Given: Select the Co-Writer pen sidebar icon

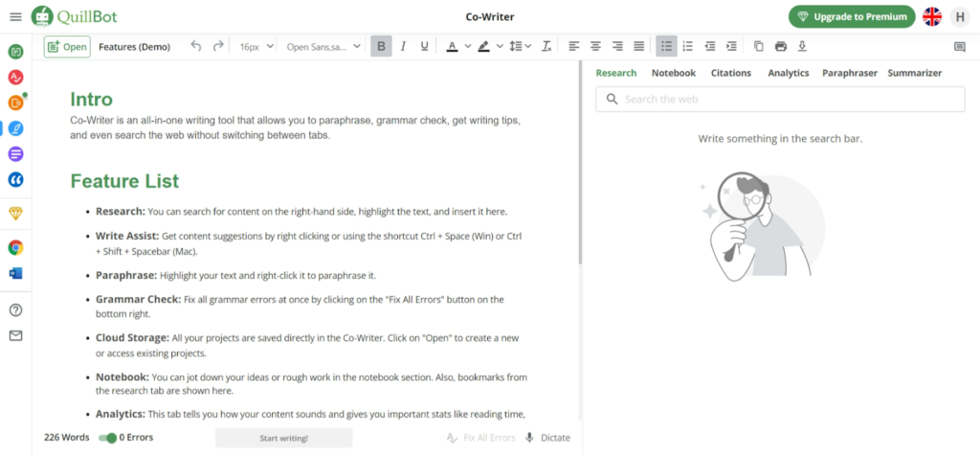Looking at the screenshot, I should [x=15, y=129].
